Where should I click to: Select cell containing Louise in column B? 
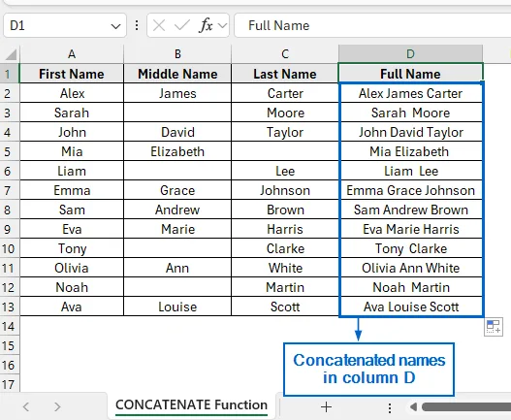coord(177,307)
